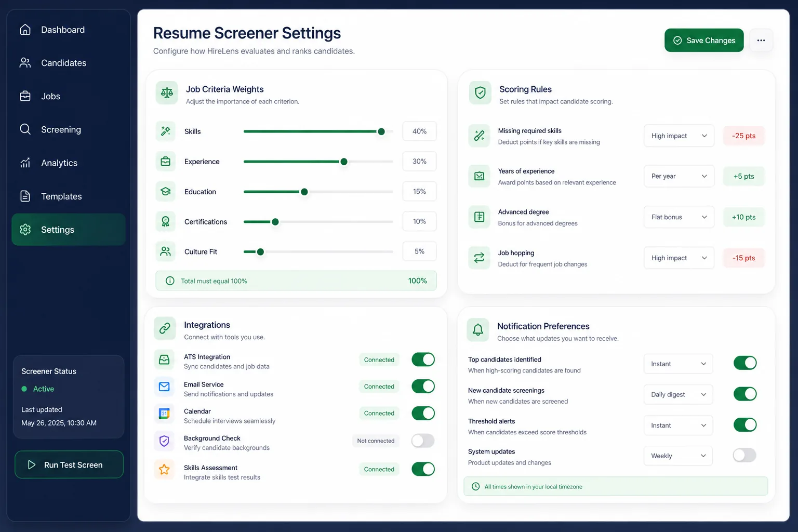Enable the Background Check integration toggle

point(423,441)
